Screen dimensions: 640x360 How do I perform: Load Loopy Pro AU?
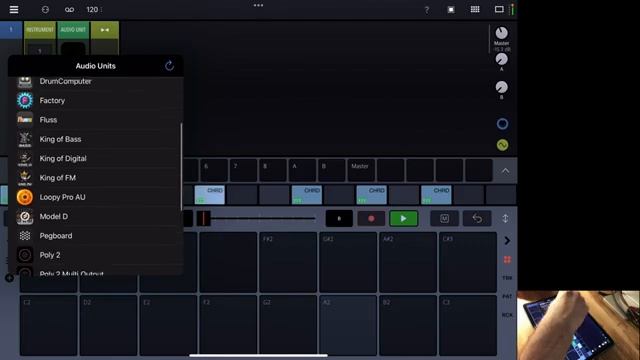[x=95, y=197]
